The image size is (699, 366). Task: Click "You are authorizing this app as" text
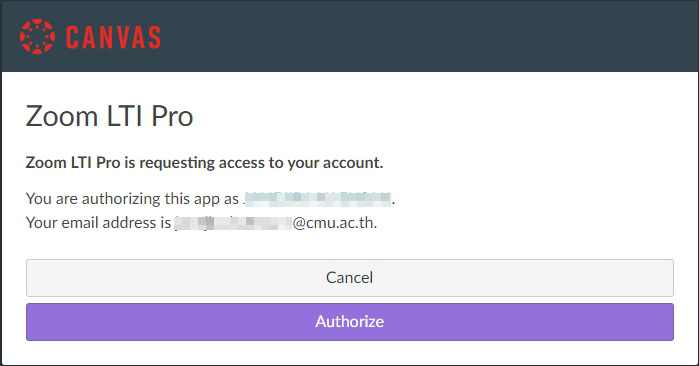pyautogui.click(x=132, y=199)
